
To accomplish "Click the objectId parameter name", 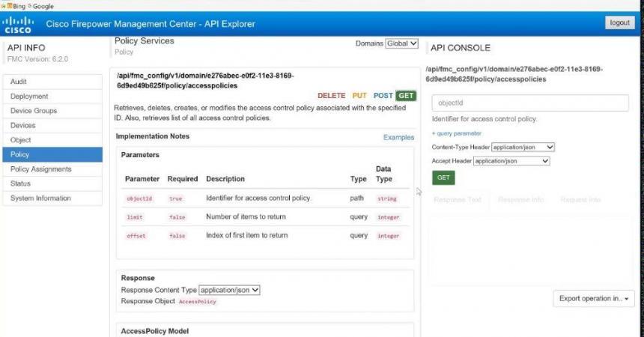I will (139, 198).
